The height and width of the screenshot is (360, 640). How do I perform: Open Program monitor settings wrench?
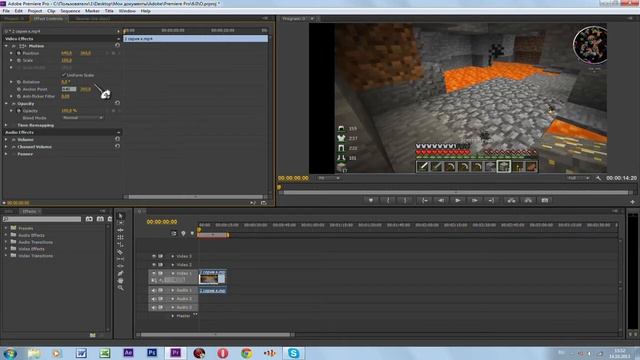pyautogui.click(x=598, y=178)
